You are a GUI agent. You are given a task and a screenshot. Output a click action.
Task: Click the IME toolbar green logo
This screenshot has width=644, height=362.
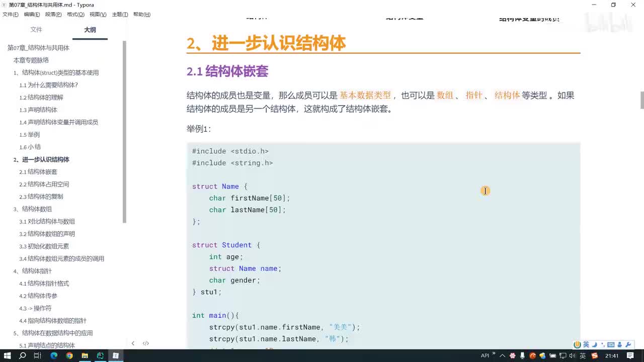(x=577, y=345)
